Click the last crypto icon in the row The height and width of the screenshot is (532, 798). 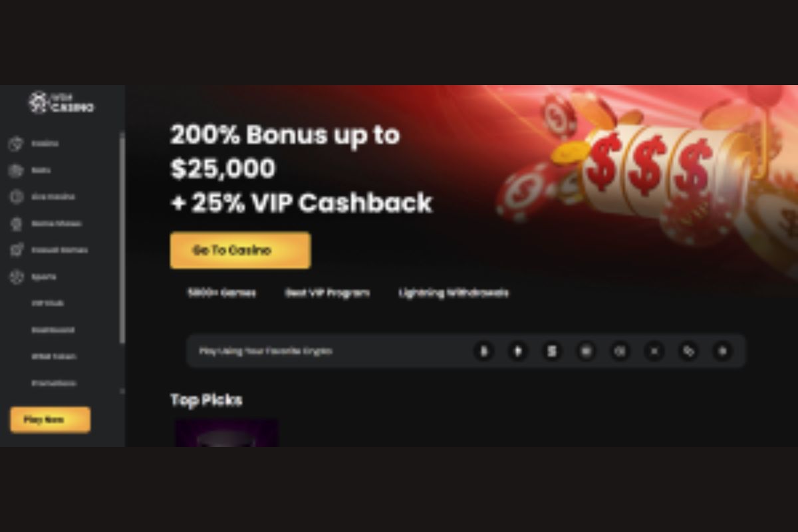(x=723, y=351)
